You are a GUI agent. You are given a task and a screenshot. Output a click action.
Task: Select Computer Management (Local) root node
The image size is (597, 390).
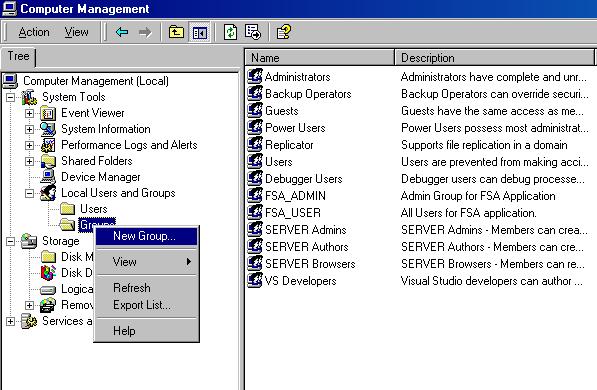pos(96,81)
